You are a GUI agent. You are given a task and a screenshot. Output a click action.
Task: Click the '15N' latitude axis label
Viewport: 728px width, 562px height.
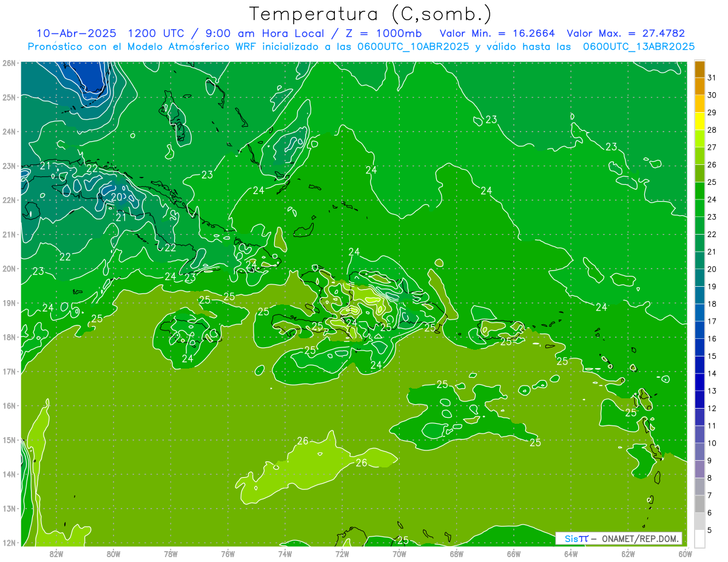tap(8, 440)
